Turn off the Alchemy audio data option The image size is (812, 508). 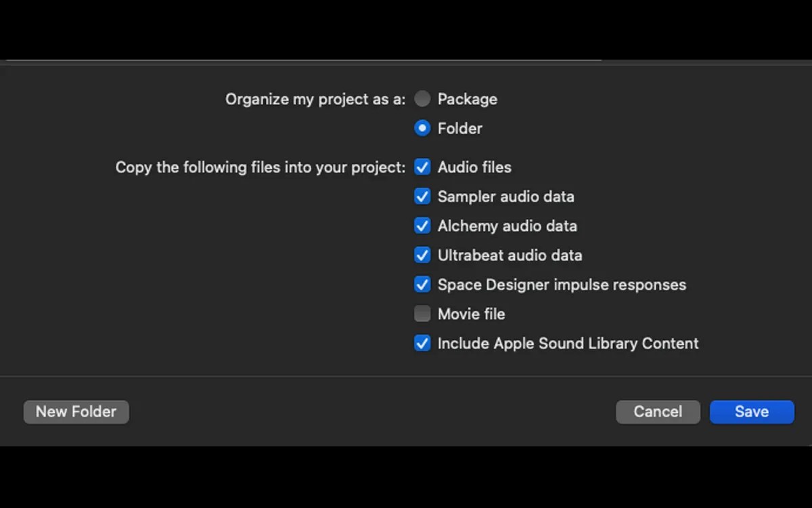(422, 226)
